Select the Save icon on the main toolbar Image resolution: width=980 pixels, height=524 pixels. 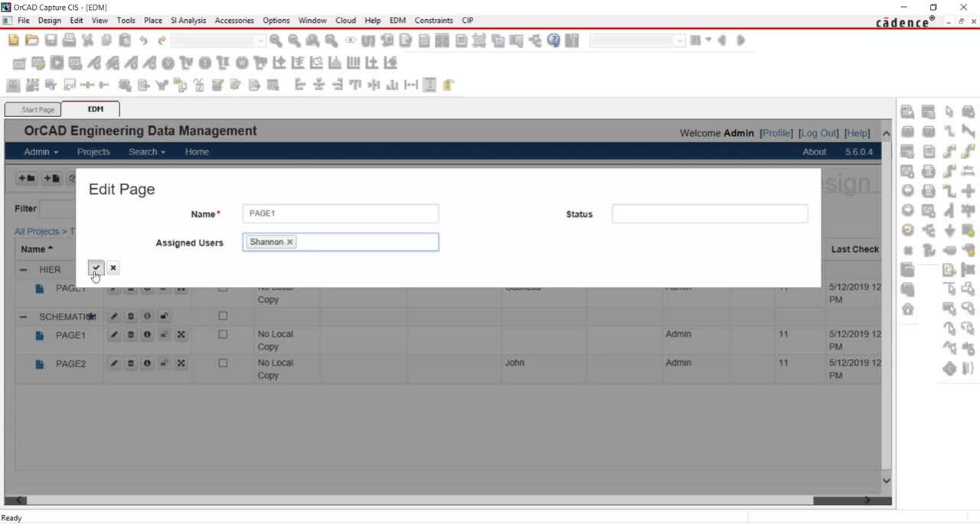click(x=51, y=40)
